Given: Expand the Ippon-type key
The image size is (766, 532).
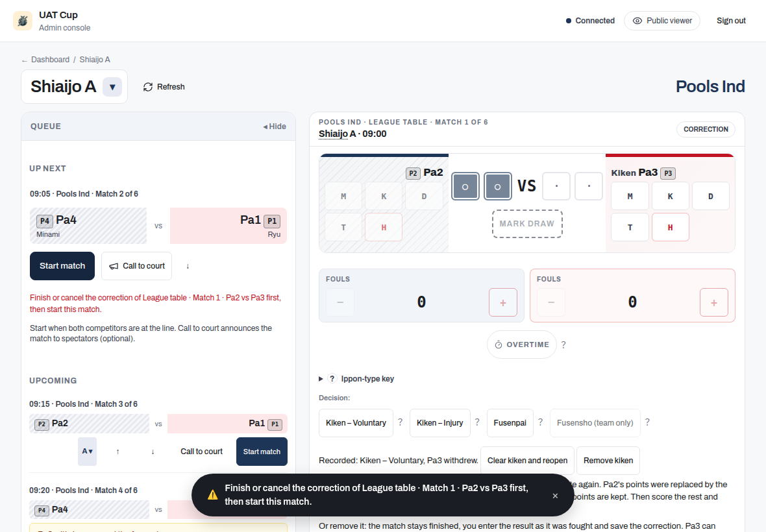Looking at the screenshot, I should (356, 379).
